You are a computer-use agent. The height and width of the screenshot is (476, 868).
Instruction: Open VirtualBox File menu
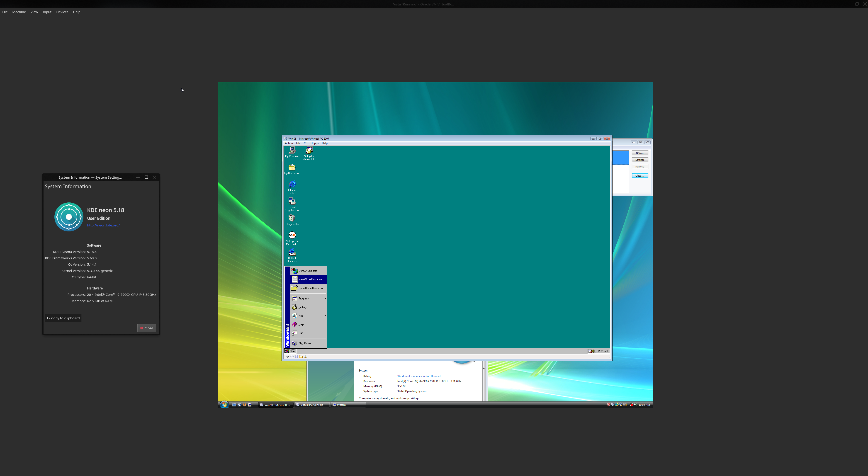[5, 12]
